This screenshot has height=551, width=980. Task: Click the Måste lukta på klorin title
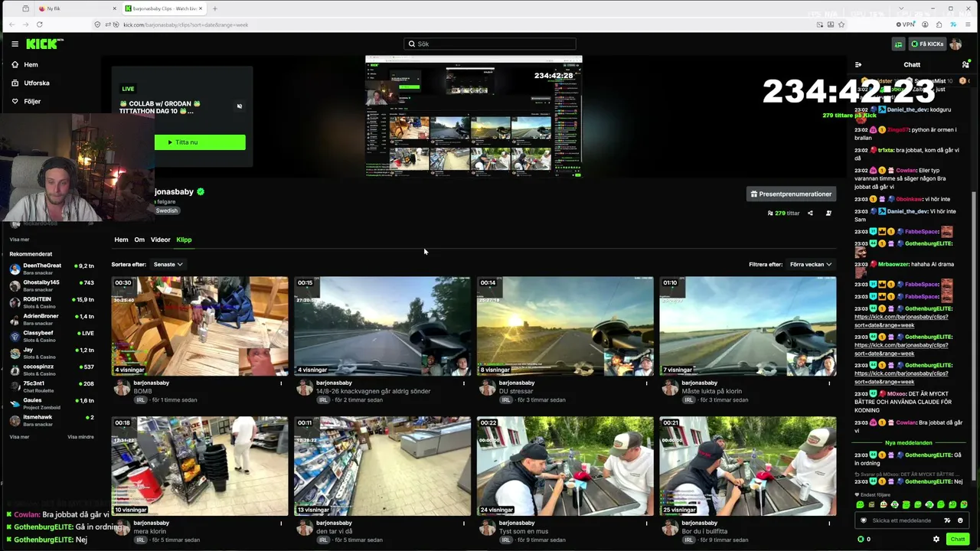click(x=711, y=391)
